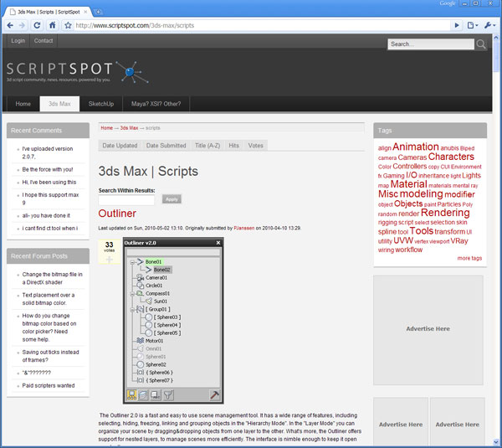Viewport: 502px width, 448px height.
Task: Click the Apply button
Action: (x=172, y=199)
